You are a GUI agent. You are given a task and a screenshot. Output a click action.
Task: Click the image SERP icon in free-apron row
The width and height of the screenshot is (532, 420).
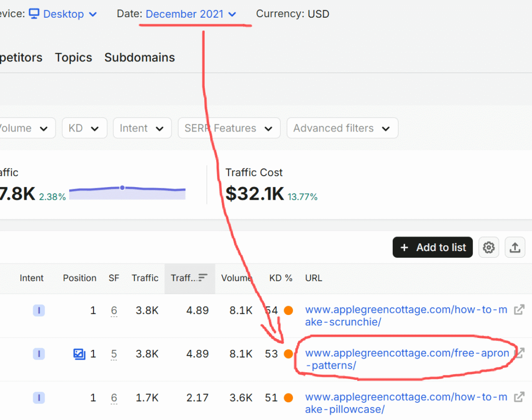click(x=79, y=354)
